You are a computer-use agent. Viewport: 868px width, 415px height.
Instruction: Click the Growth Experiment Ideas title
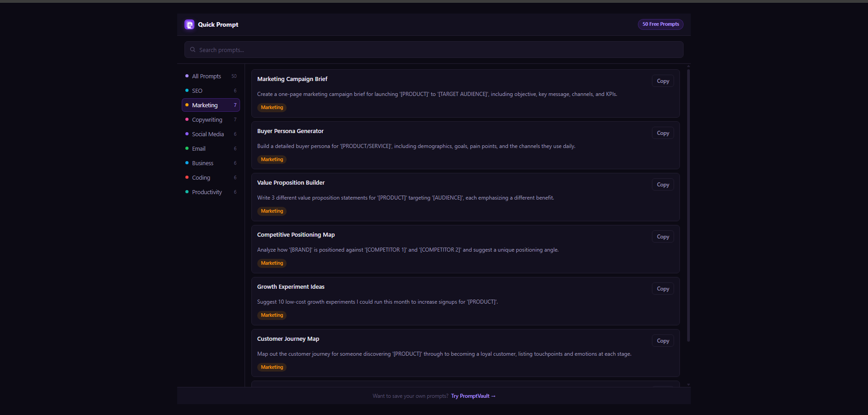[x=291, y=286]
